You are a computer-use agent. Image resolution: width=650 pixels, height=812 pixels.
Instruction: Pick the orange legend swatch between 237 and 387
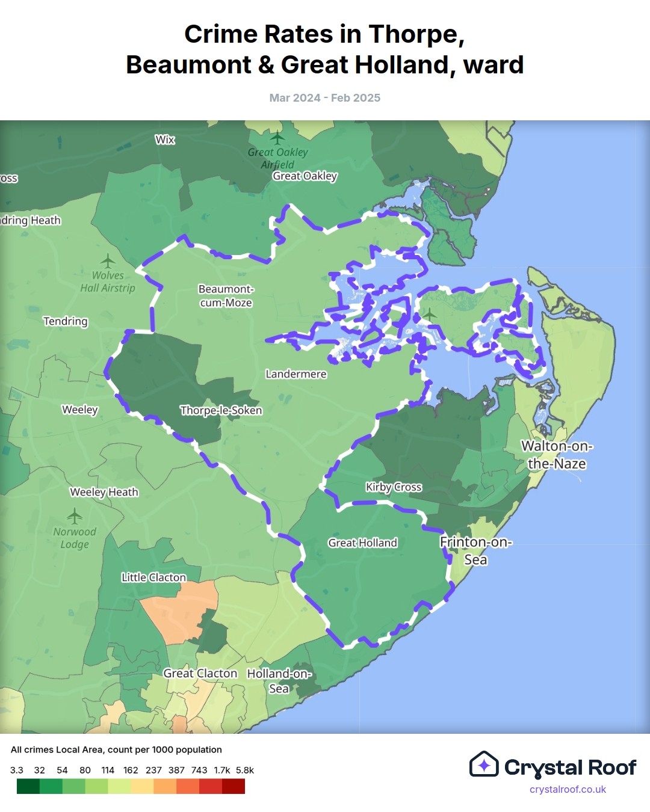[x=165, y=786]
